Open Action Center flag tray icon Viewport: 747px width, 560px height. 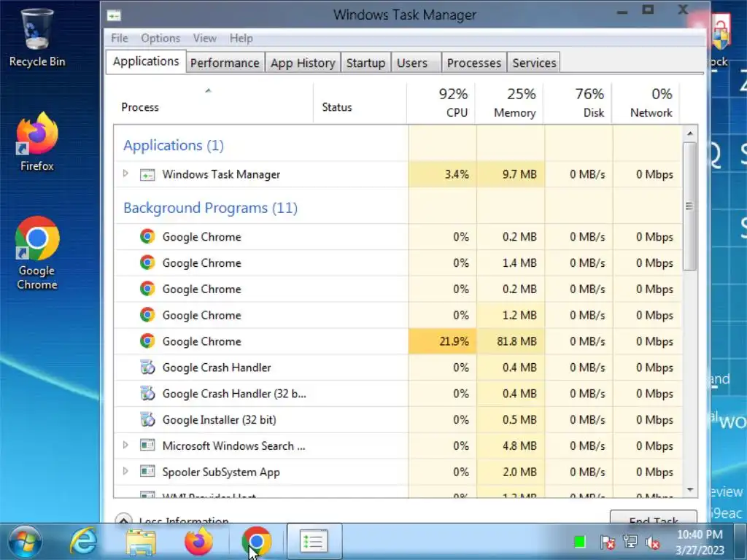(x=607, y=542)
